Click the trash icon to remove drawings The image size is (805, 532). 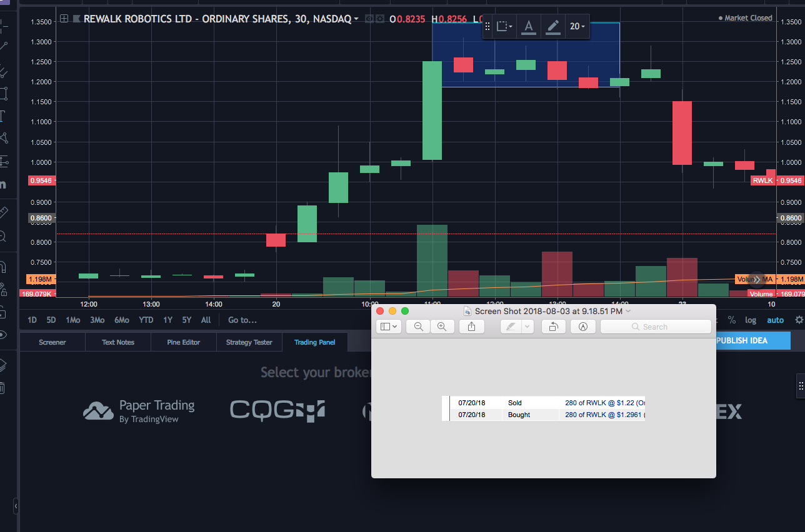tap(3, 388)
